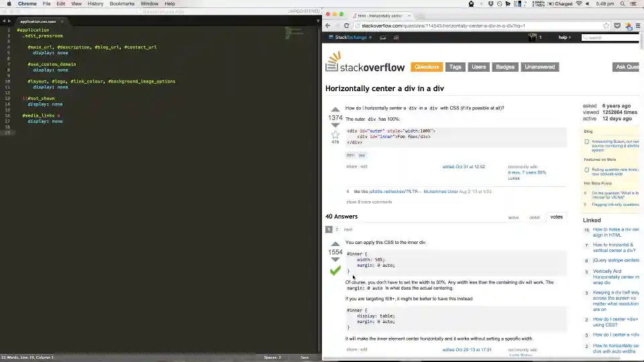Expand the help dropdown
Viewport: 644px width, 362px height.
point(564,38)
